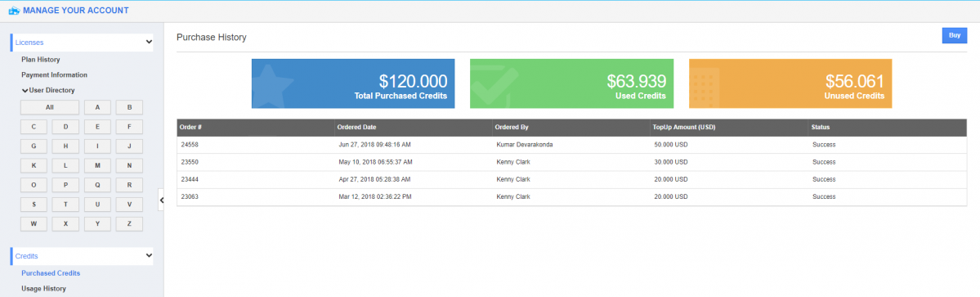Select Purchased Credits in sidebar
Image resolution: width=980 pixels, height=297 pixels.
[51, 273]
